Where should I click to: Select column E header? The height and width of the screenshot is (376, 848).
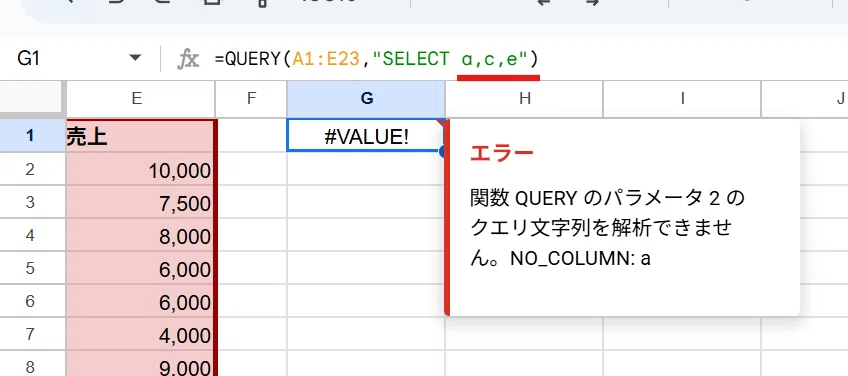tap(141, 98)
